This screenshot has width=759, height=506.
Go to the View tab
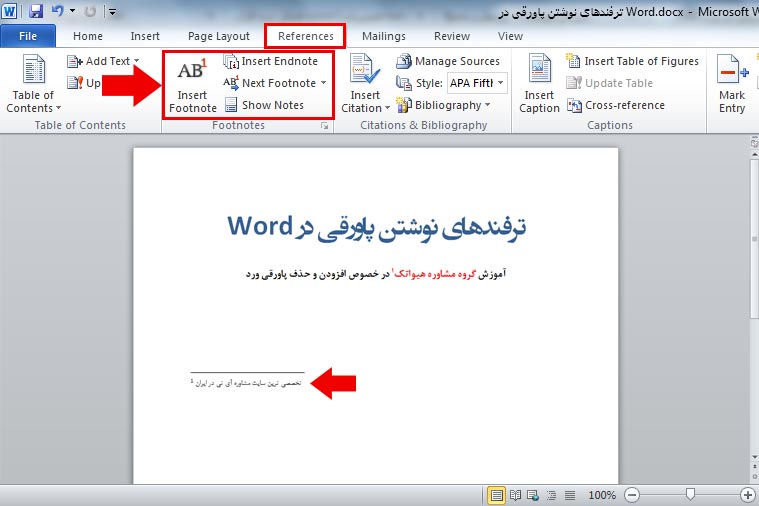(510, 36)
